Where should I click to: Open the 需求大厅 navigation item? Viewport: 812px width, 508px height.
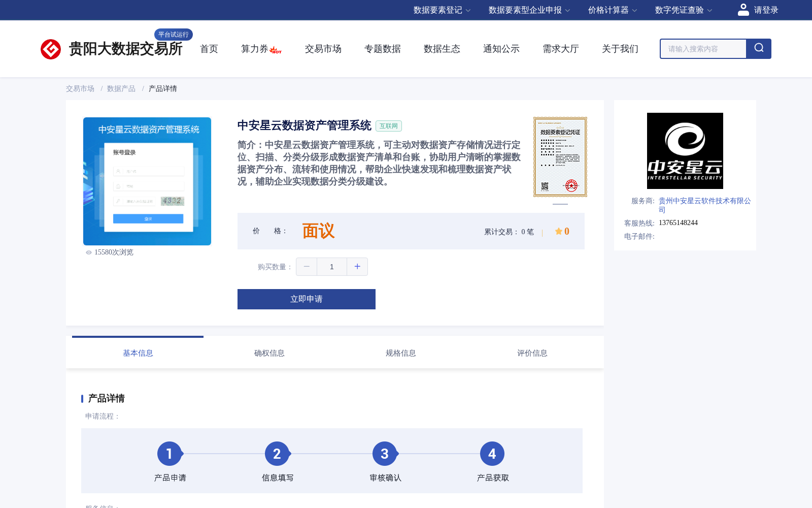561,49
